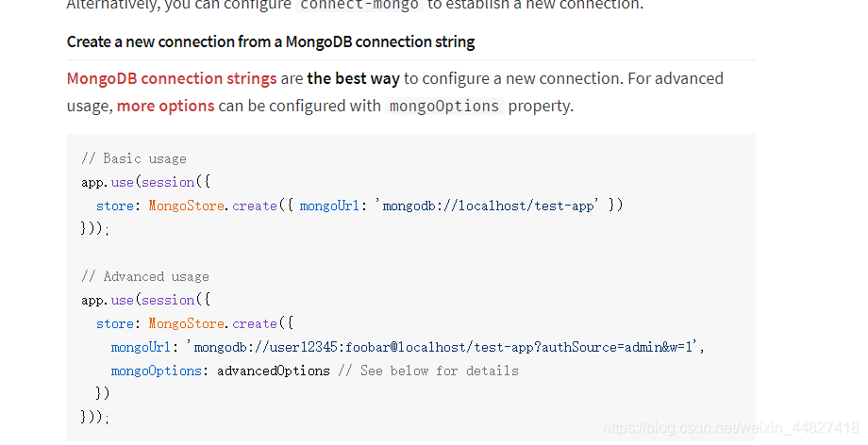Follow the red 'more options' link

165,106
